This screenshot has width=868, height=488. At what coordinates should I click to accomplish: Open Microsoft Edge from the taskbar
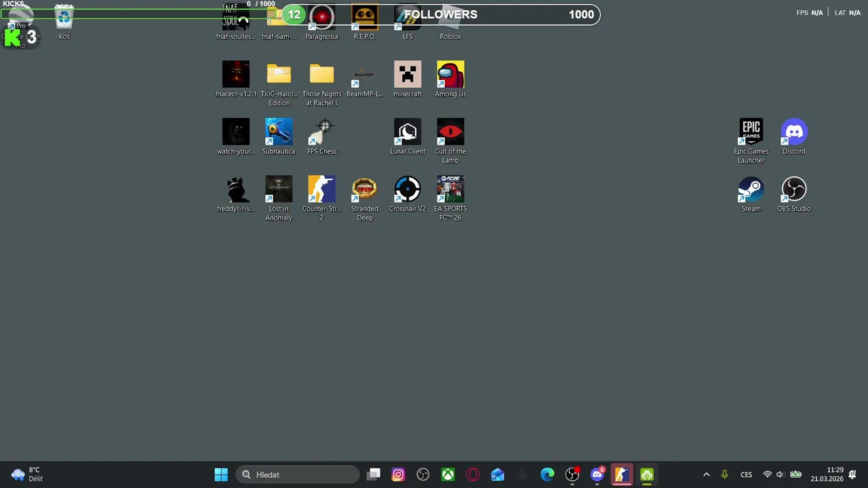tap(547, 474)
